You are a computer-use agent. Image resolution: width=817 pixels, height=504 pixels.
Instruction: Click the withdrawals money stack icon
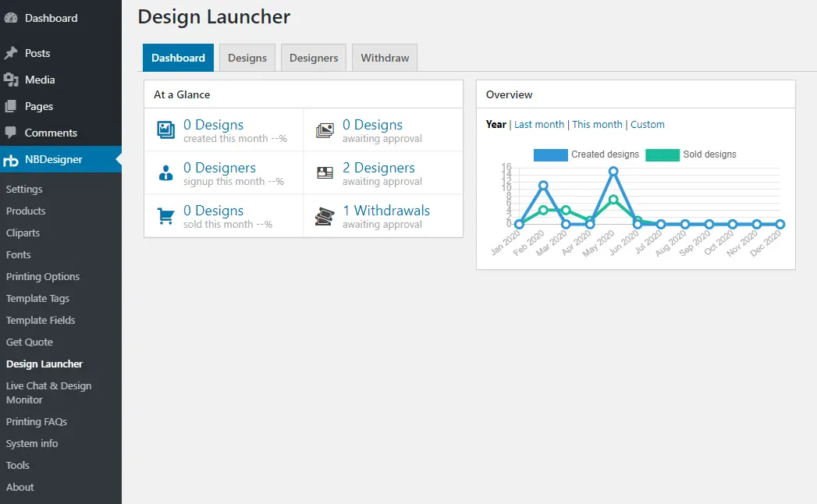(x=325, y=216)
